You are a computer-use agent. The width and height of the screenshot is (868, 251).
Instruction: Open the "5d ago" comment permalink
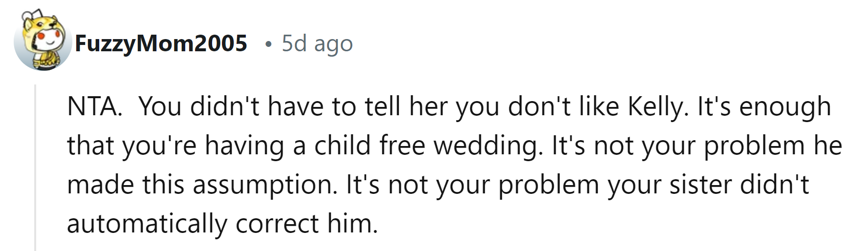click(317, 44)
